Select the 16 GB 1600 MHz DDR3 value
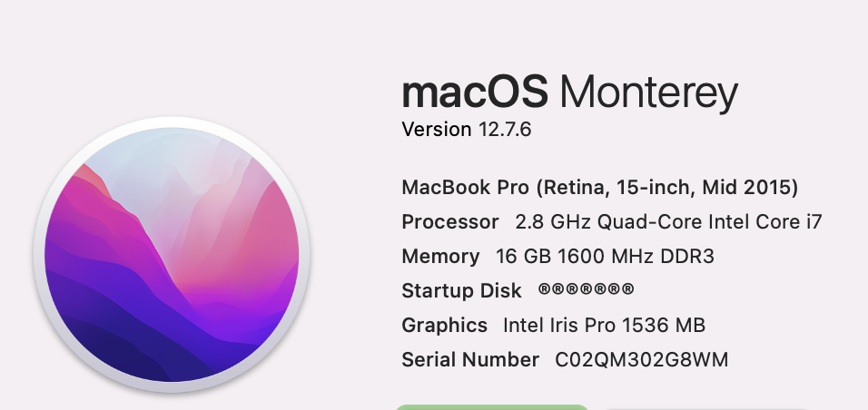868x410 pixels. coord(605,257)
